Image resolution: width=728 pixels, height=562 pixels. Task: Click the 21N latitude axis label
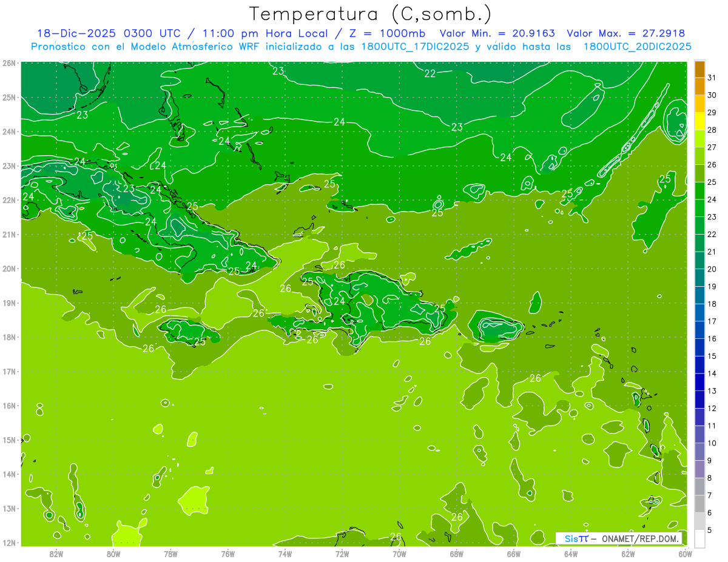click(x=9, y=235)
